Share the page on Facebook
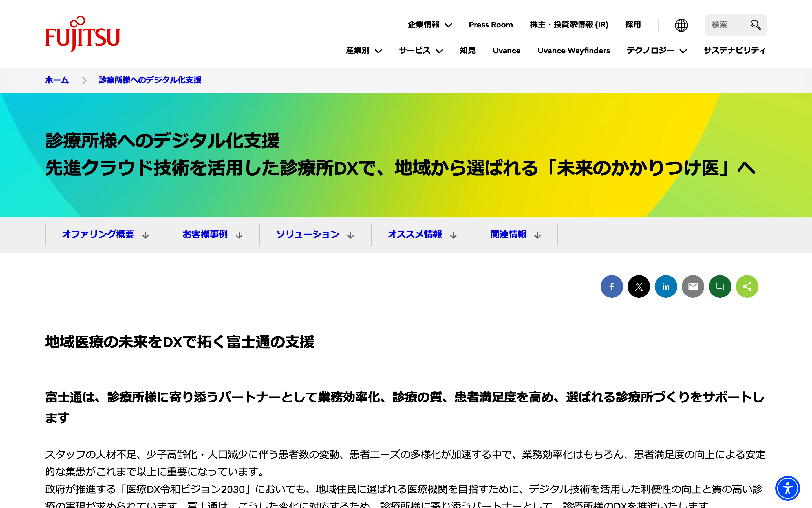Viewport: 812px width, 508px height. coord(611,286)
